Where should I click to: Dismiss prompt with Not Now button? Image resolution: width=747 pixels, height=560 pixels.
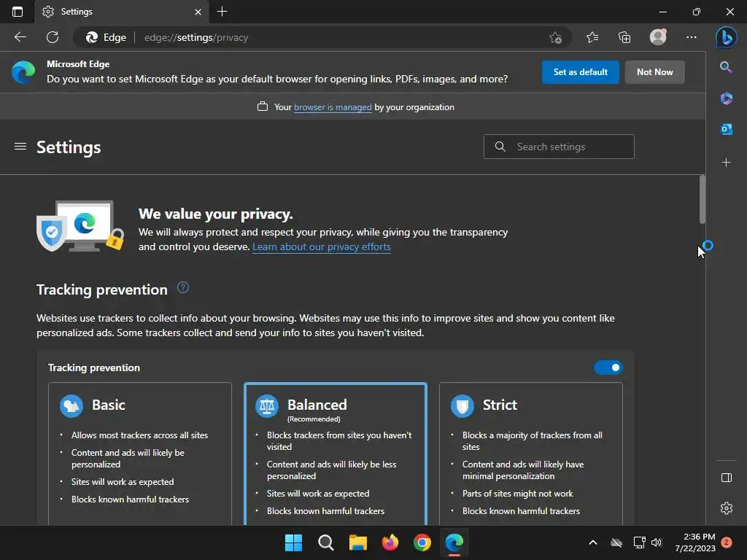654,72
